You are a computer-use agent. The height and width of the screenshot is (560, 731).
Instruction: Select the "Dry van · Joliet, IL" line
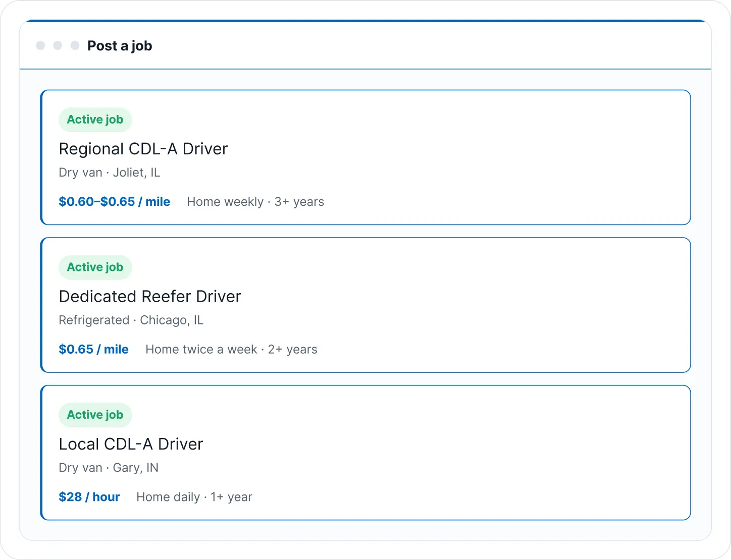(110, 173)
